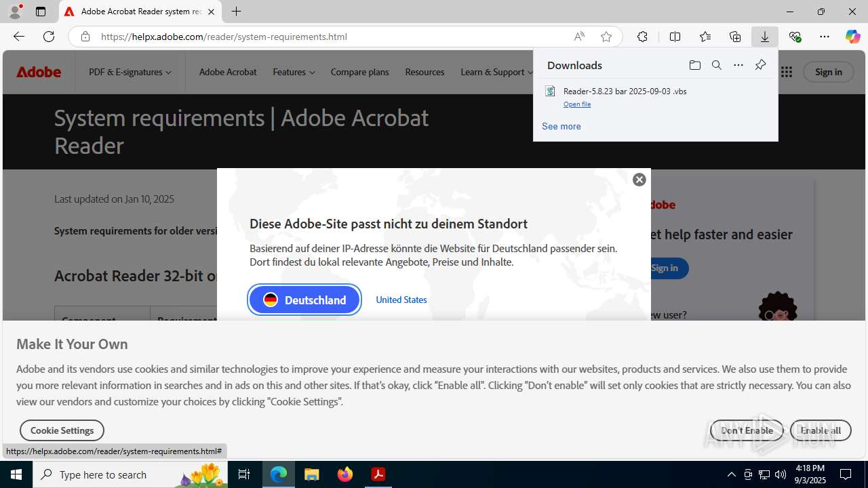
Task: Select the Adobe Acrobat Reader tab
Action: click(x=140, y=12)
